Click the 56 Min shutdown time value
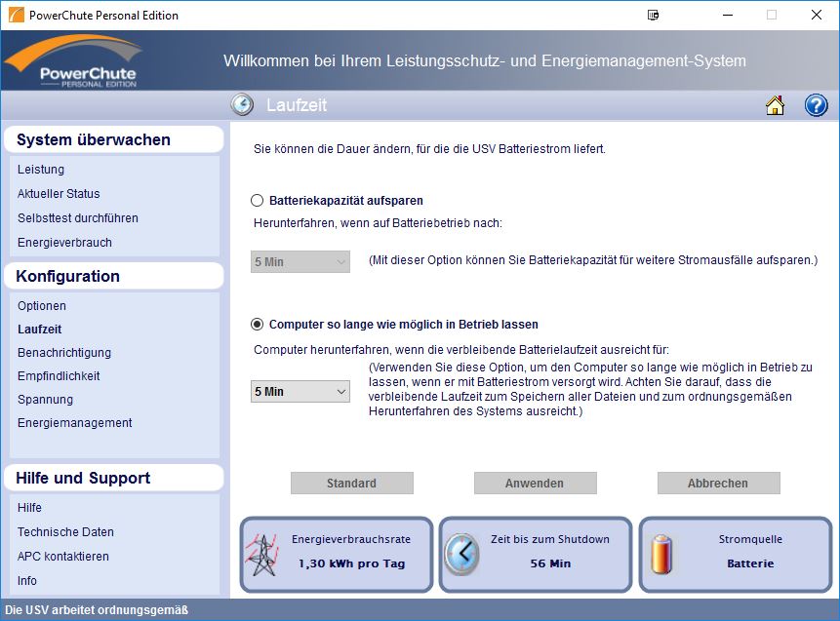This screenshot has height=621, width=840. (550, 563)
